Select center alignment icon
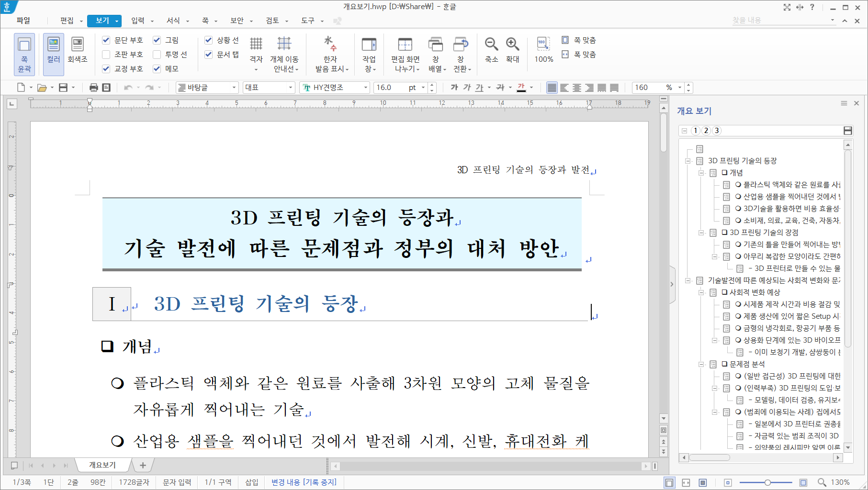Viewport: 868px width, 490px height. click(x=577, y=88)
